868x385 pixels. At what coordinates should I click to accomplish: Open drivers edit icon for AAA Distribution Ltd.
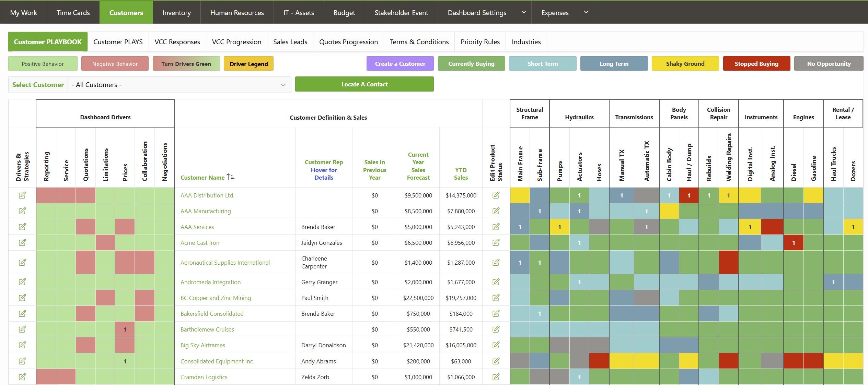(x=22, y=195)
